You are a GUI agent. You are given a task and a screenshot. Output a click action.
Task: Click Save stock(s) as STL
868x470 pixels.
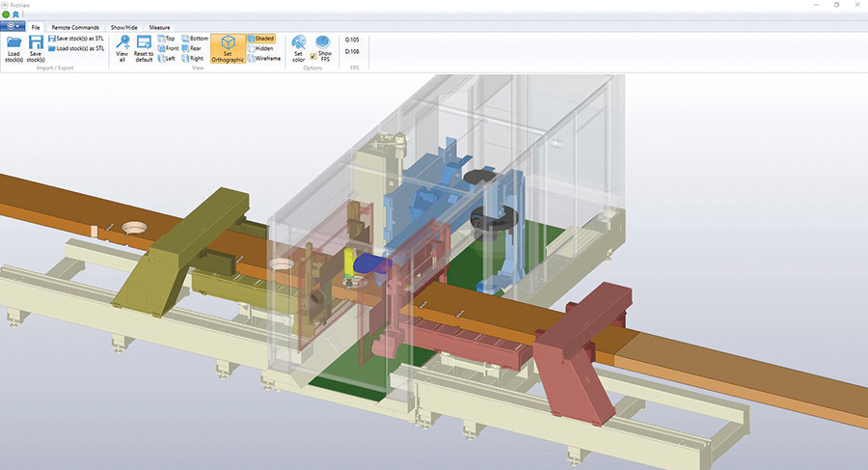(77, 39)
